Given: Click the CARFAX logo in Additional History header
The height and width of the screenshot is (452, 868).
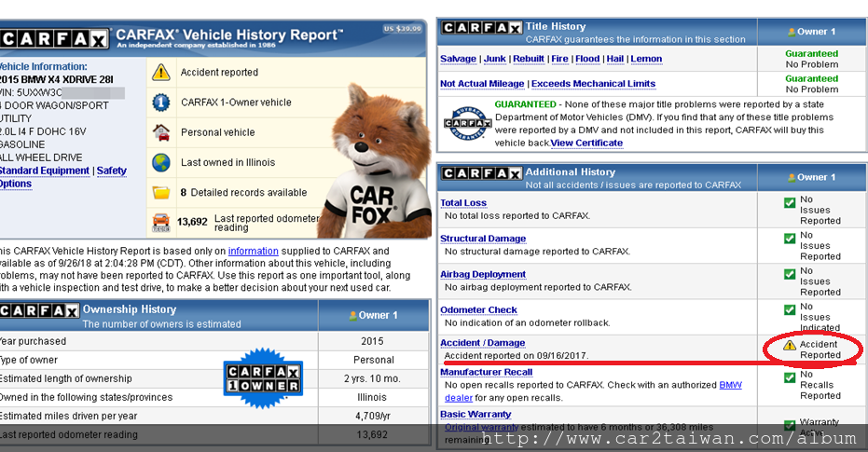Looking at the screenshot, I should point(482,173).
